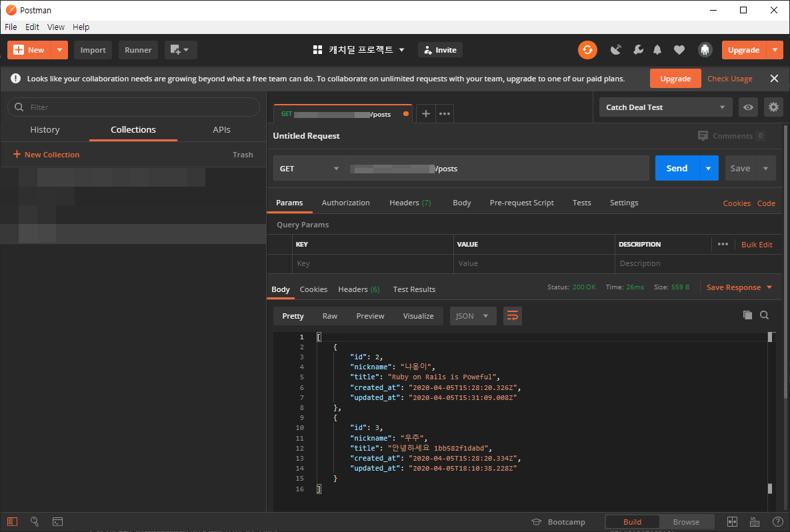This screenshot has width=790, height=532.
Task: Open the help question mark icon
Action: pos(777,521)
